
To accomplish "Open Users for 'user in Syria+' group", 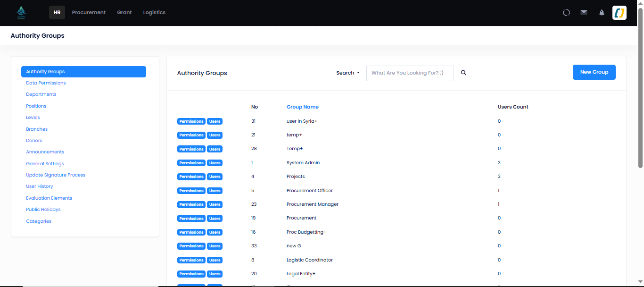I will pos(215,121).
